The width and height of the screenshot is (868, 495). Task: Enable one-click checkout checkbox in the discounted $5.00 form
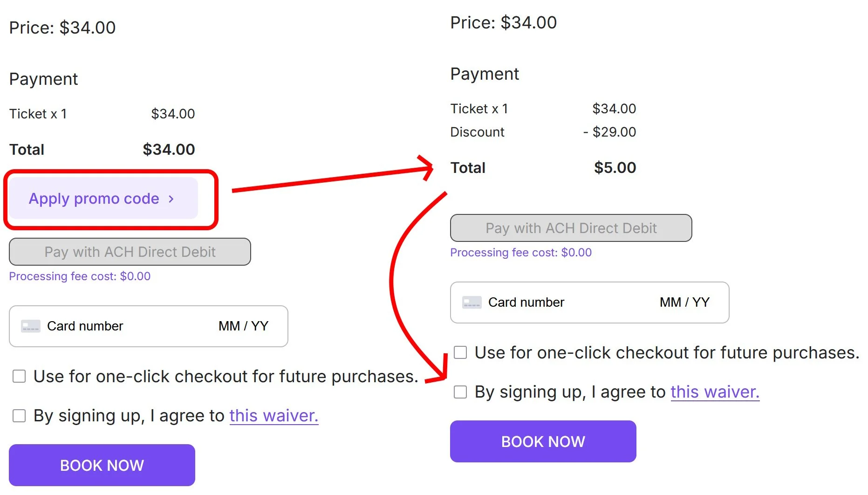[x=460, y=352]
